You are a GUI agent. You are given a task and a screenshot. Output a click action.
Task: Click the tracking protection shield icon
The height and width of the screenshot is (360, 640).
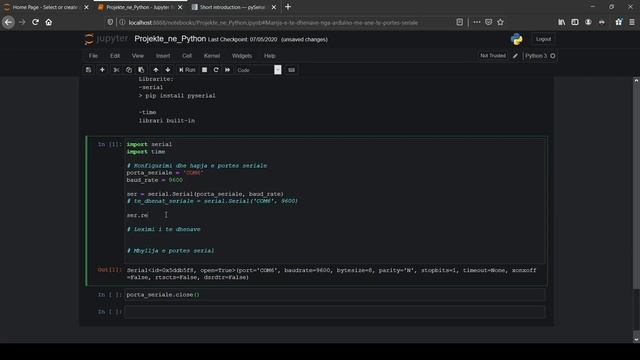pos(110,22)
